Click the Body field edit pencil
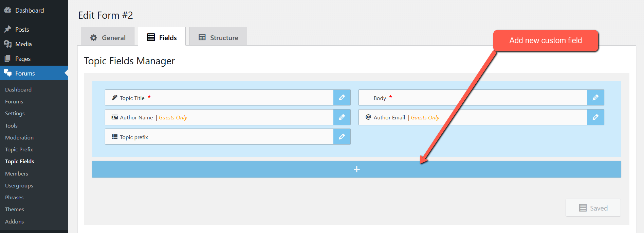This screenshot has width=644, height=233. (595, 98)
